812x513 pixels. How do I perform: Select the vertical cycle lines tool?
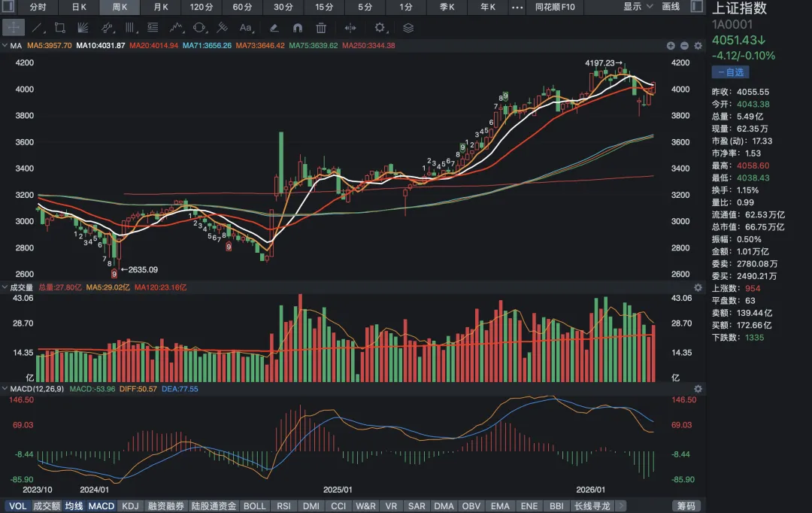click(x=129, y=28)
